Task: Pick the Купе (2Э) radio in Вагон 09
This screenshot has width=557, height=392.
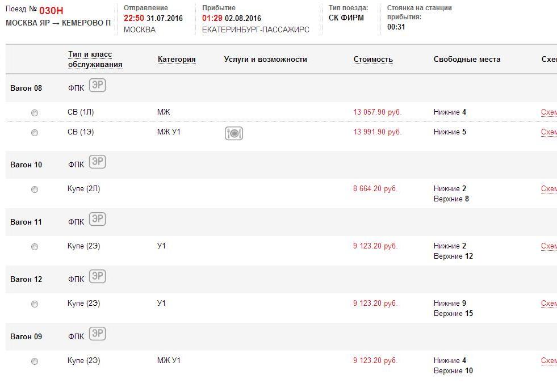Action: point(35,361)
